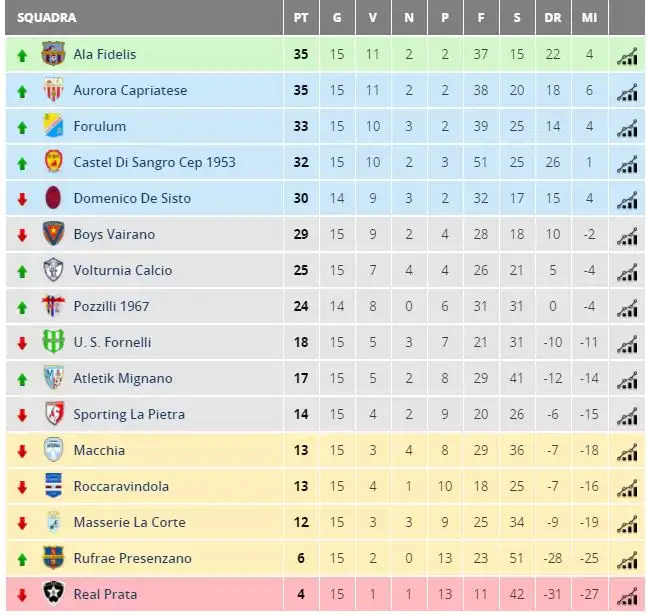Open Boys Vairano trend chart icon

click(x=627, y=237)
